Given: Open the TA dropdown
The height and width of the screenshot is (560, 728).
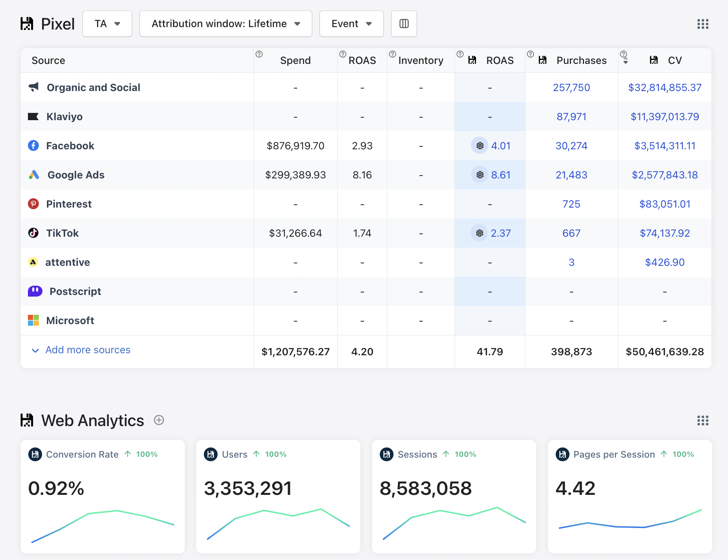Looking at the screenshot, I should (107, 24).
